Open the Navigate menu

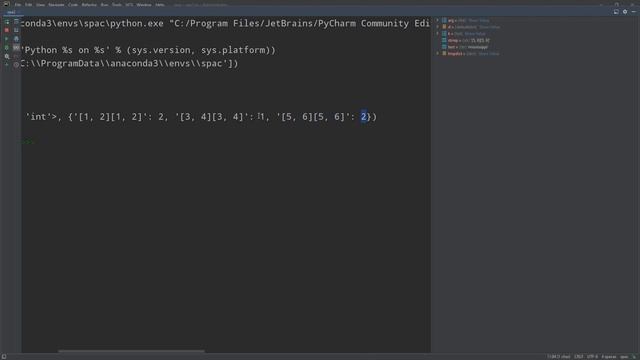tap(56, 5)
